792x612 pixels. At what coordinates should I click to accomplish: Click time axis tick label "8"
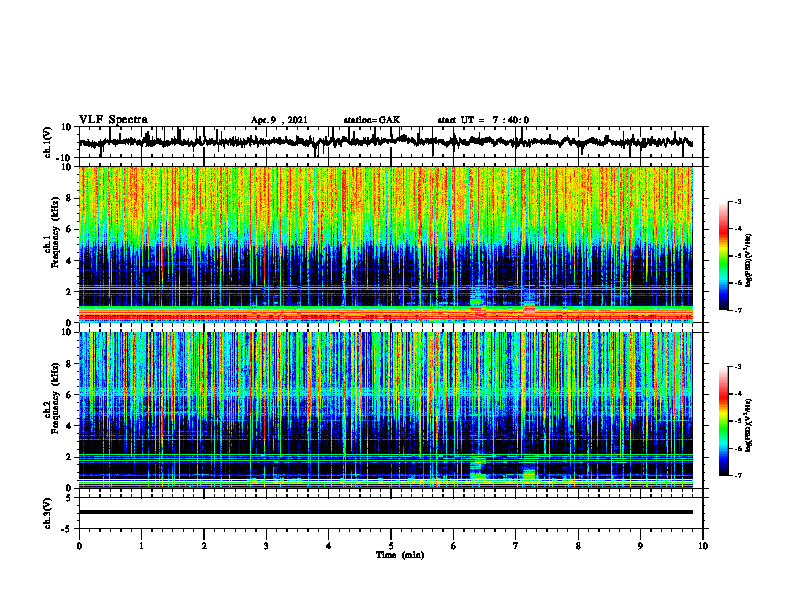[578, 546]
